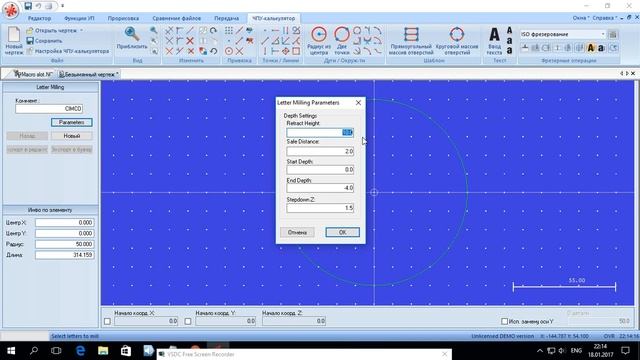Open the Сравнение файлов ribbon tab
Screen dimensions: 640x360
pyautogui.click(x=177, y=18)
